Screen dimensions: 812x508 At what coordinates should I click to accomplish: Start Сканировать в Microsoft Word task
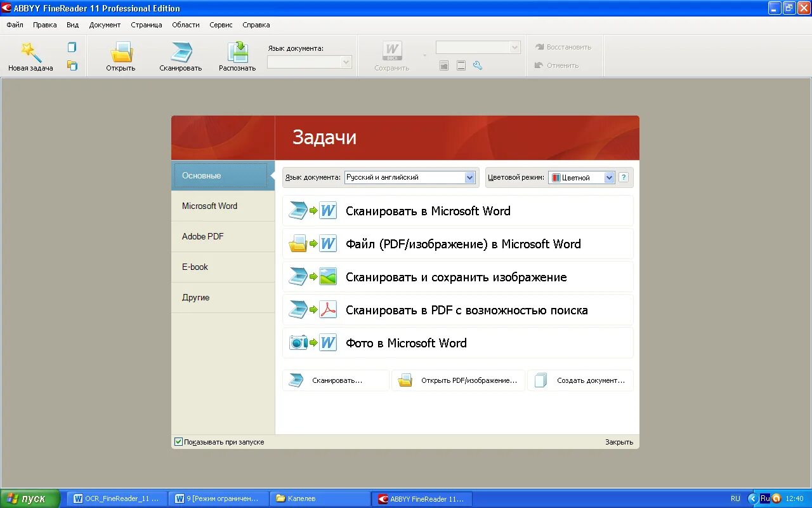click(x=458, y=211)
